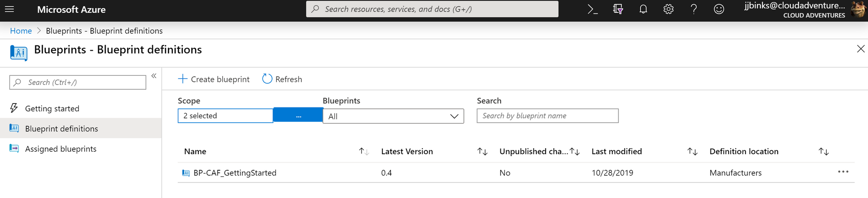Viewport: 868px width, 198px height.
Task: Open the hamburger portal menu
Action: pyautogui.click(x=9, y=9)
